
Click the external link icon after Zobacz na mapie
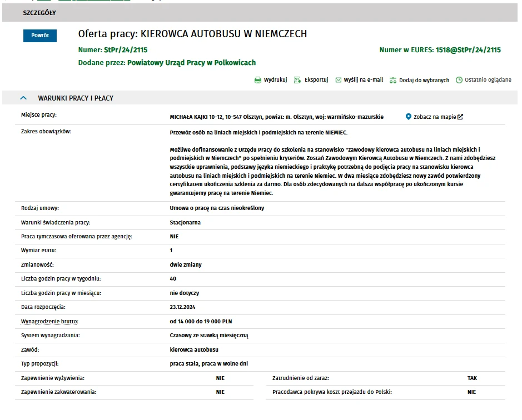(x=460, y=117)
